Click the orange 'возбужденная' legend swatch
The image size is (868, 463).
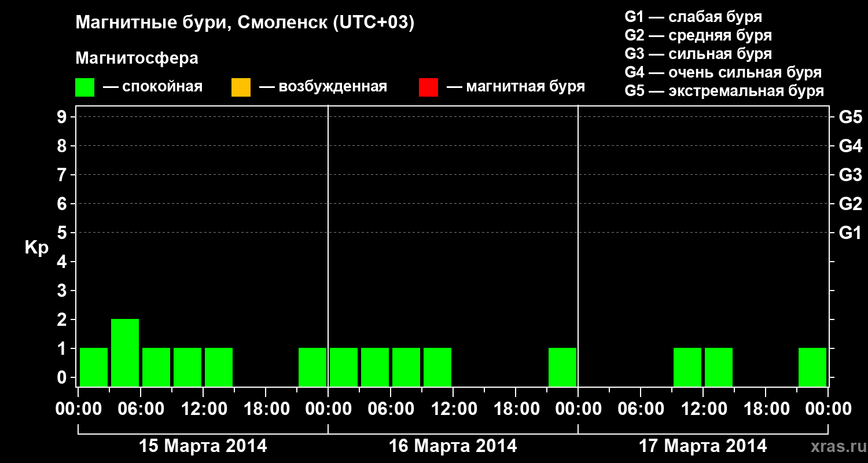click(x=241, y=87)
